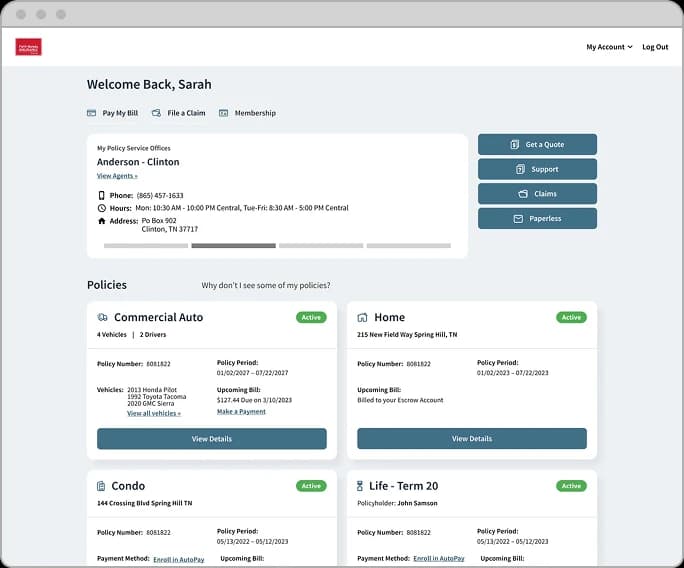Viewport: 684px width, 568px height.
Task: Click Billed to your Escrow Account text
Action: (400, 400)
